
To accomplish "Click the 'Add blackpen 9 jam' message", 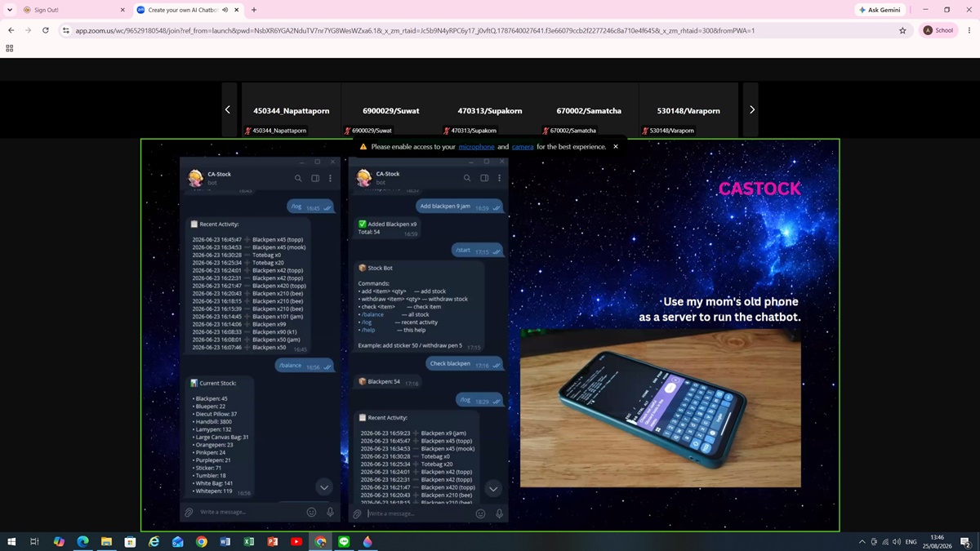I will [459, 207].
